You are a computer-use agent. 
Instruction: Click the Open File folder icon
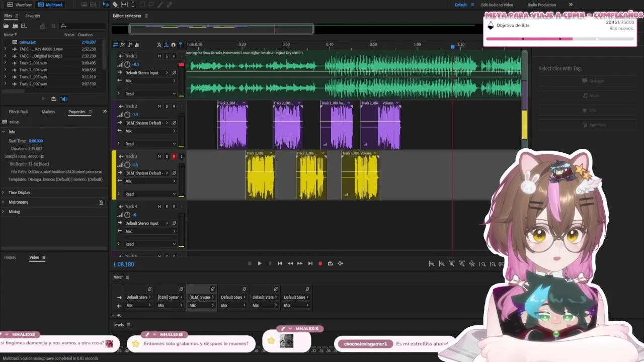pos(6,26)
